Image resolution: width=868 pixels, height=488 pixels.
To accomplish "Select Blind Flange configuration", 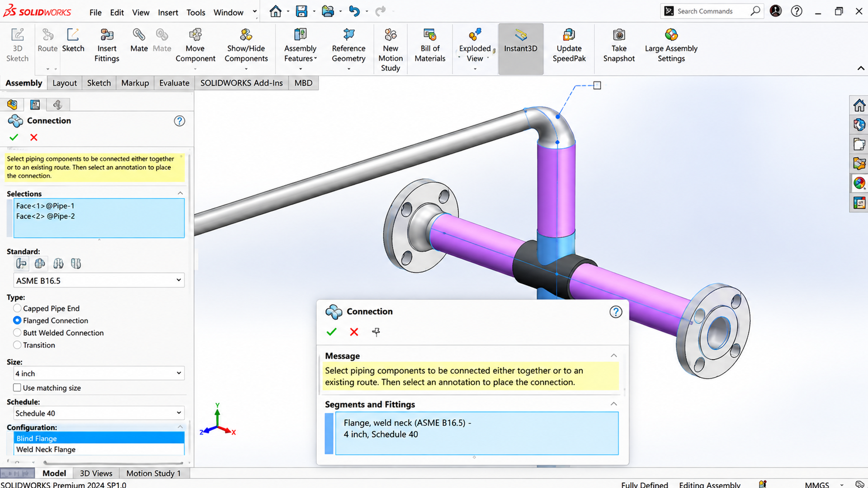I will (99, 438).
